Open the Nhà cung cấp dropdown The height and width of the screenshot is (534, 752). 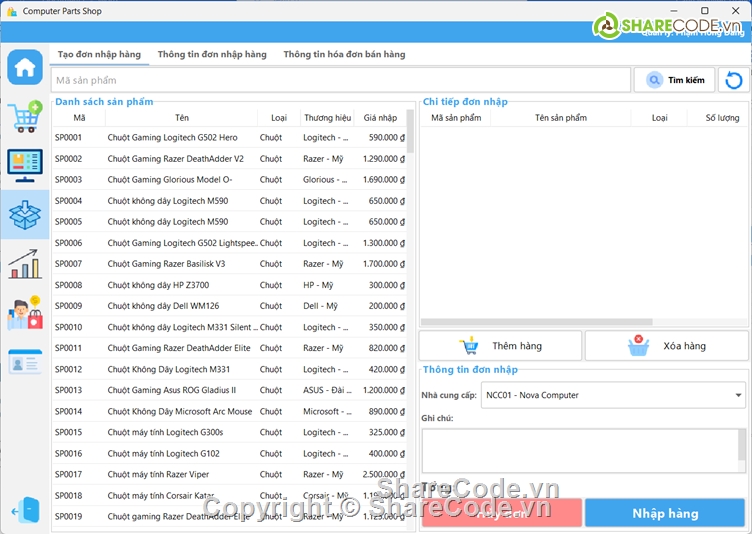[x=613, y=395]
